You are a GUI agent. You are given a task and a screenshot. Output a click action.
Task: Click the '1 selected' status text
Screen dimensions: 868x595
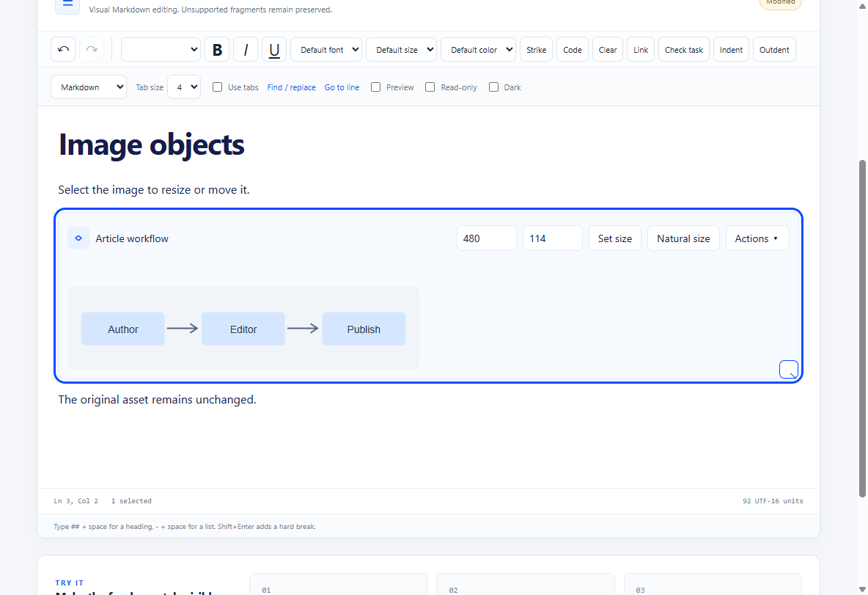[131, 501]
